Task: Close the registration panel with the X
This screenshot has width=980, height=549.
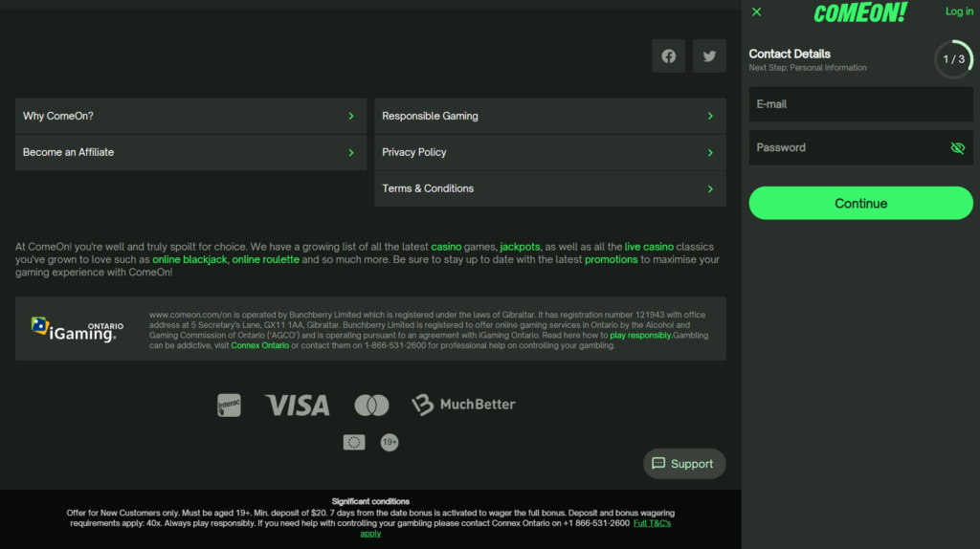Action: coord(756,11)
